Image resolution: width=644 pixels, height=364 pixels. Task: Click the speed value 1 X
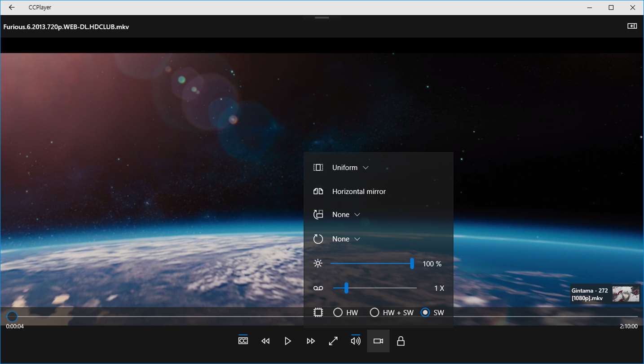[439, 288]
